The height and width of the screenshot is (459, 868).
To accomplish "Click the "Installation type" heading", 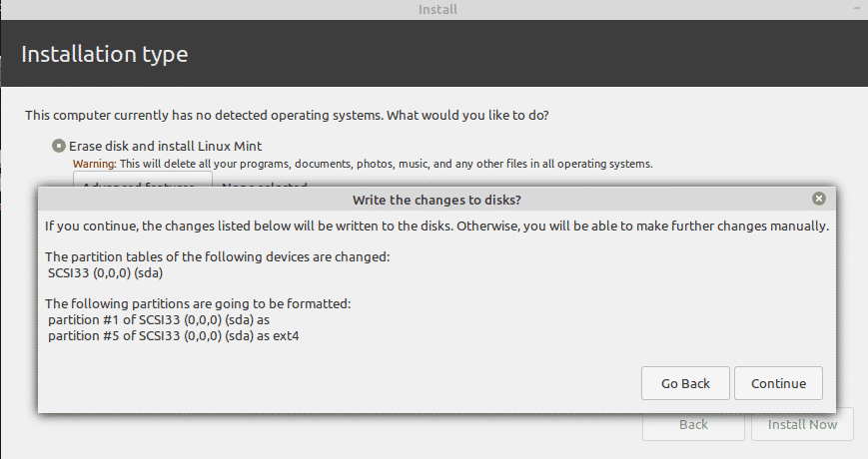I will click(x=104, y=54).
